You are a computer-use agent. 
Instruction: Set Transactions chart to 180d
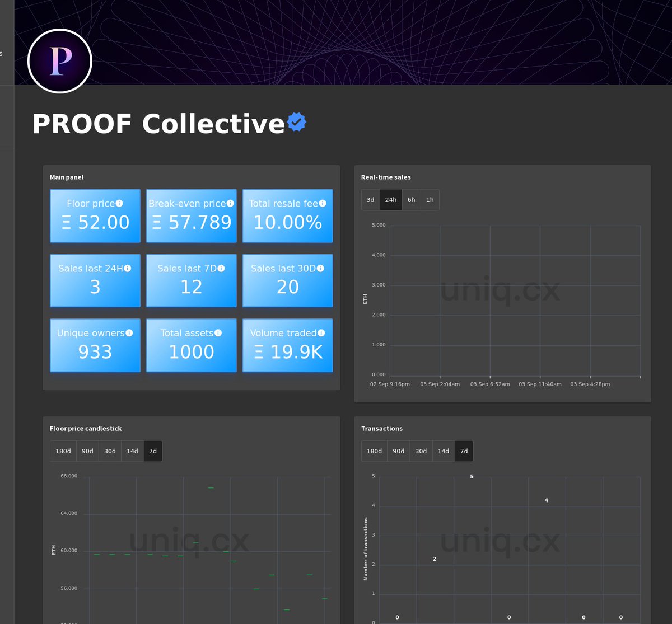pos(375,451)
